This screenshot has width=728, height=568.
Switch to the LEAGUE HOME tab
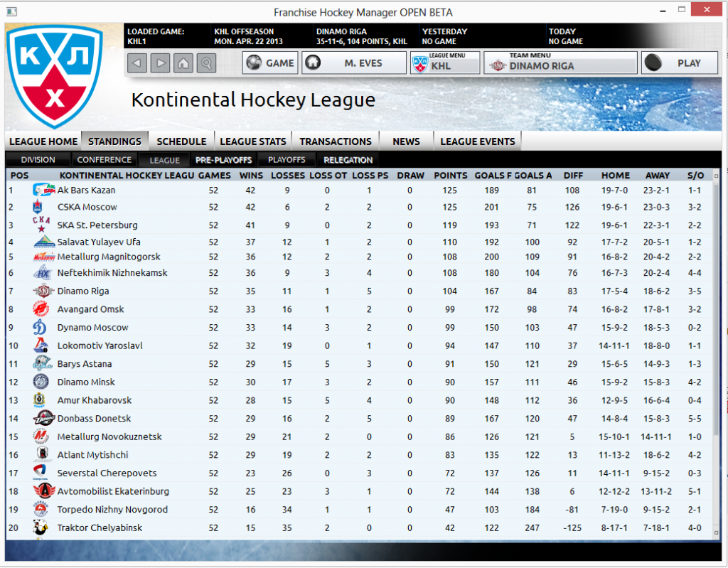[x=43, y=141]
